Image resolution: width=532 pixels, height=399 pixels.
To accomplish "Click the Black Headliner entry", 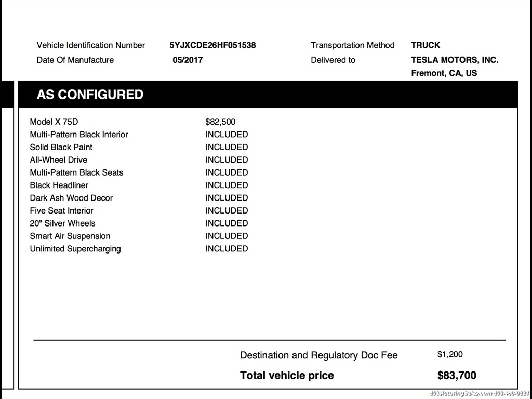I will 59,185.
